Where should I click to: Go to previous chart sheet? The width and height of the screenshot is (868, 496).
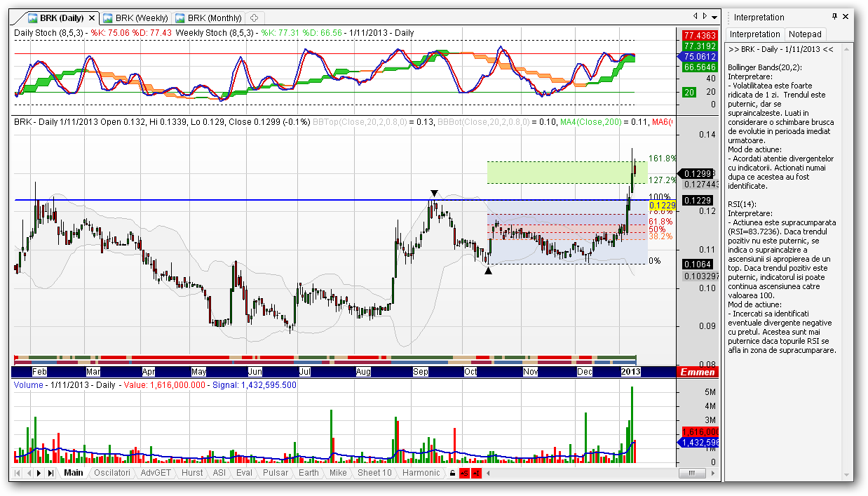click(x=28, y=473)
